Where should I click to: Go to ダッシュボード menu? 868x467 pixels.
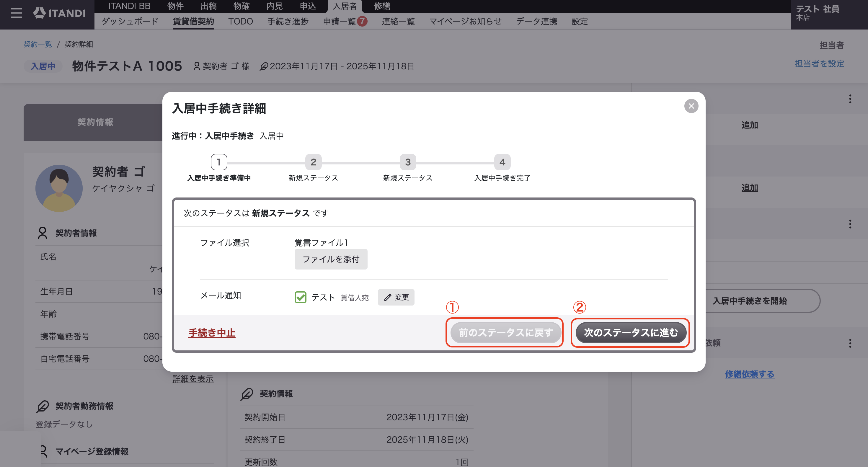click(130, 21)
